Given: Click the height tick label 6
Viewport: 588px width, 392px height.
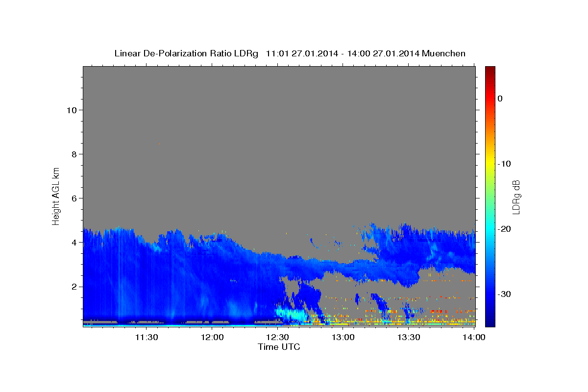Looking at the screenshot, I should (x=73, y=198).
